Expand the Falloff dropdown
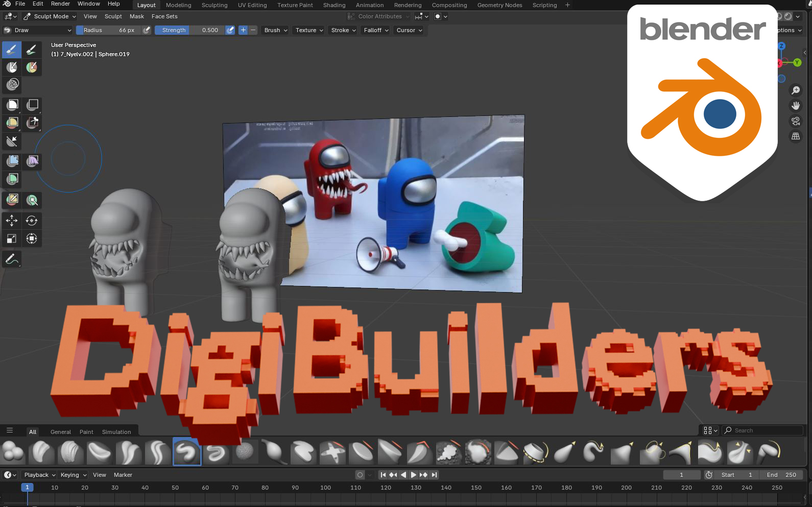812x507 pixels. (376, 30)
